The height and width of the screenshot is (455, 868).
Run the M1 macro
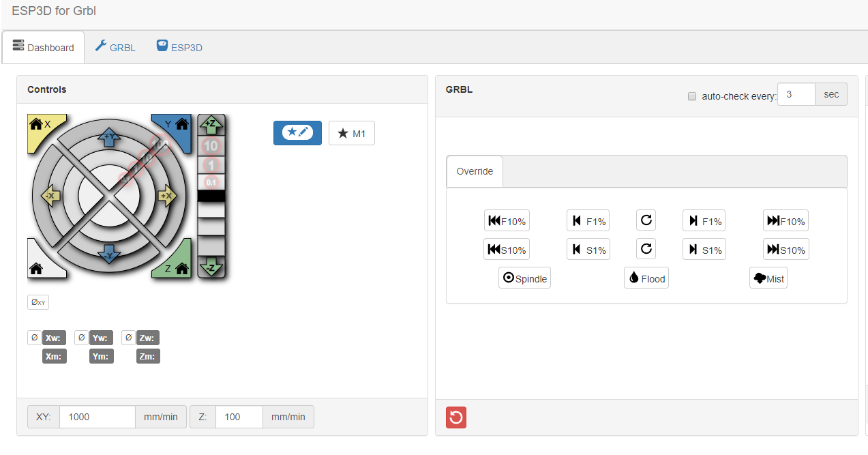click(x=352, y=133)
